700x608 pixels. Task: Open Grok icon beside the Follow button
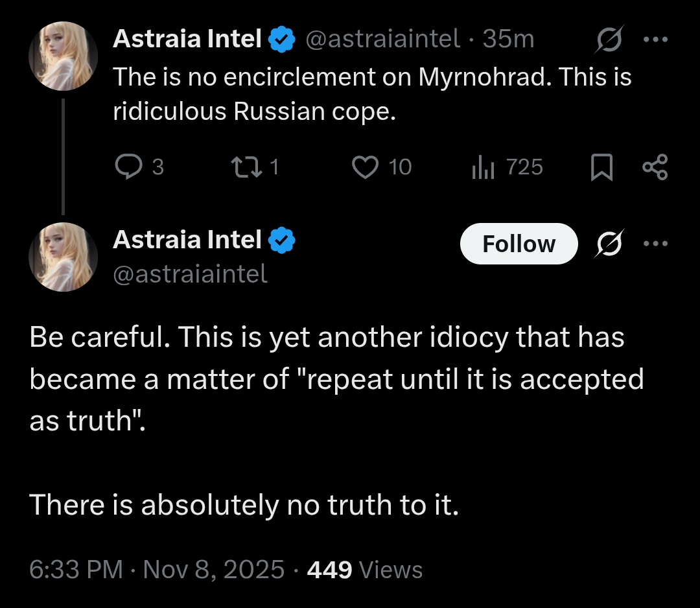(609, 243)
